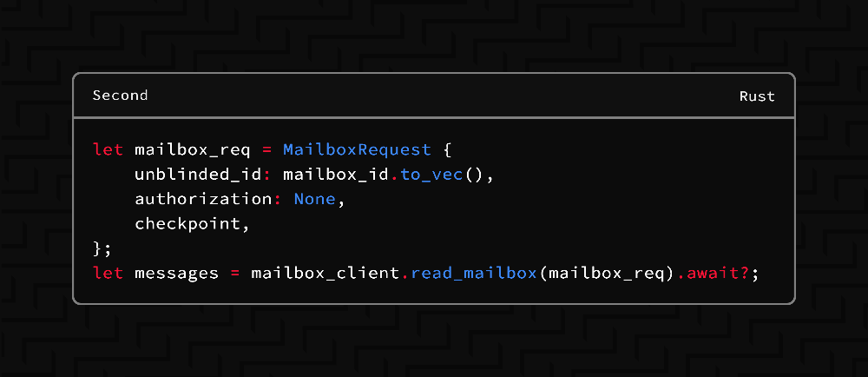Click the "Second" code block title
The image size is (868, 377).
[120, 96]
